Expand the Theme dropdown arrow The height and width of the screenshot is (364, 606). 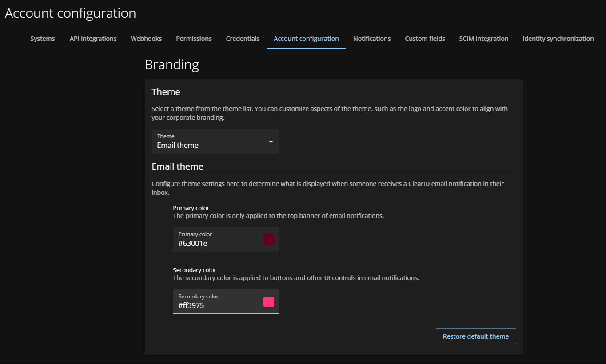271,142
